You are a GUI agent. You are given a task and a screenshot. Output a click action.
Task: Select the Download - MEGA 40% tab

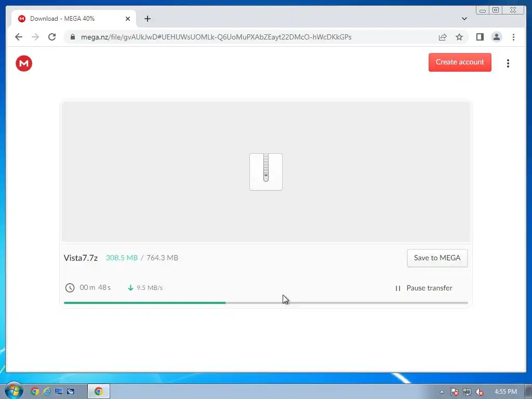[74, 19]
